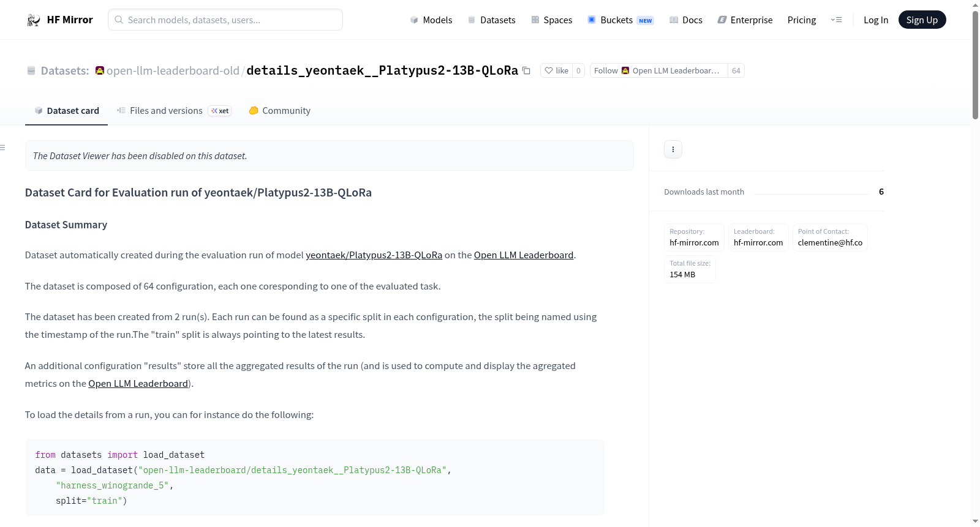Open the Datasets navigation item
The height and width of the screenshot is (527, 980).
pos(491,20)
